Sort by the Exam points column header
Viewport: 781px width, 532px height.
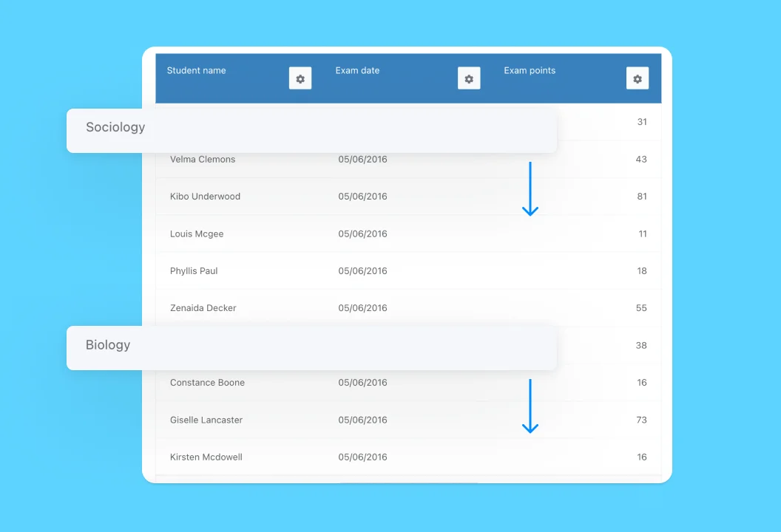(530, 70)
